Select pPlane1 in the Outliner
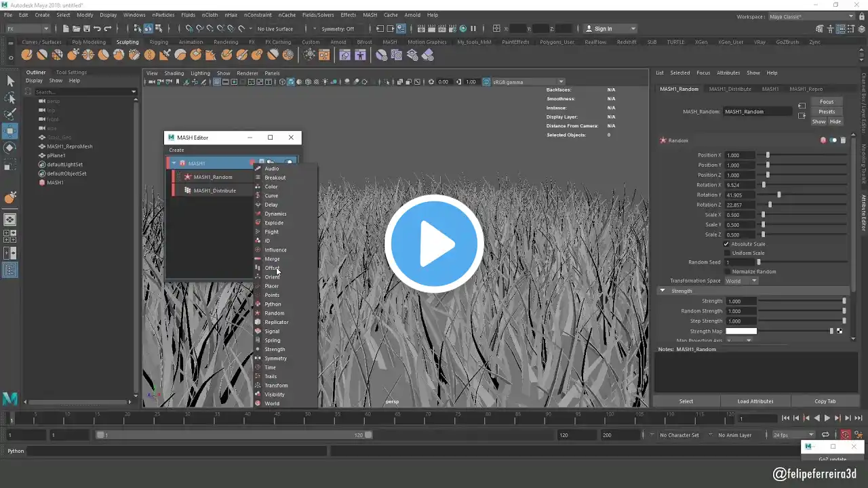Image resolution: width=868 pixels, height=488 pixels. [56, 155]
